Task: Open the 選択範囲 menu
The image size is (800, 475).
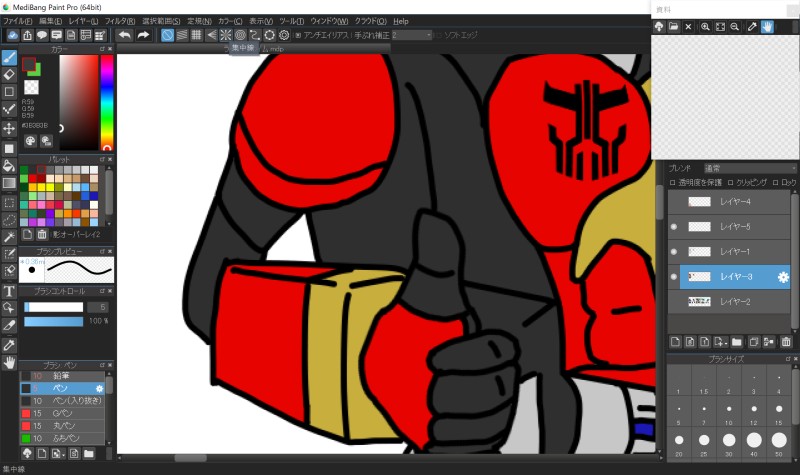Action: point(161,21)
